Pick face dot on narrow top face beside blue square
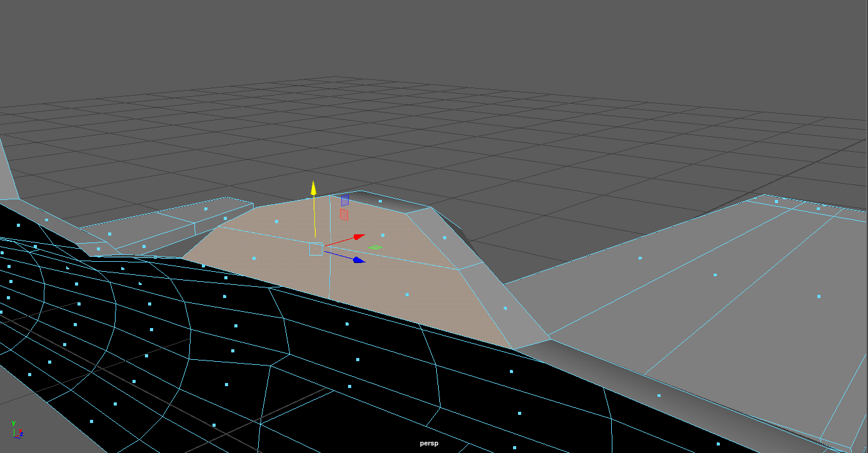Screen dimensions: 868x453 point(380,201)
